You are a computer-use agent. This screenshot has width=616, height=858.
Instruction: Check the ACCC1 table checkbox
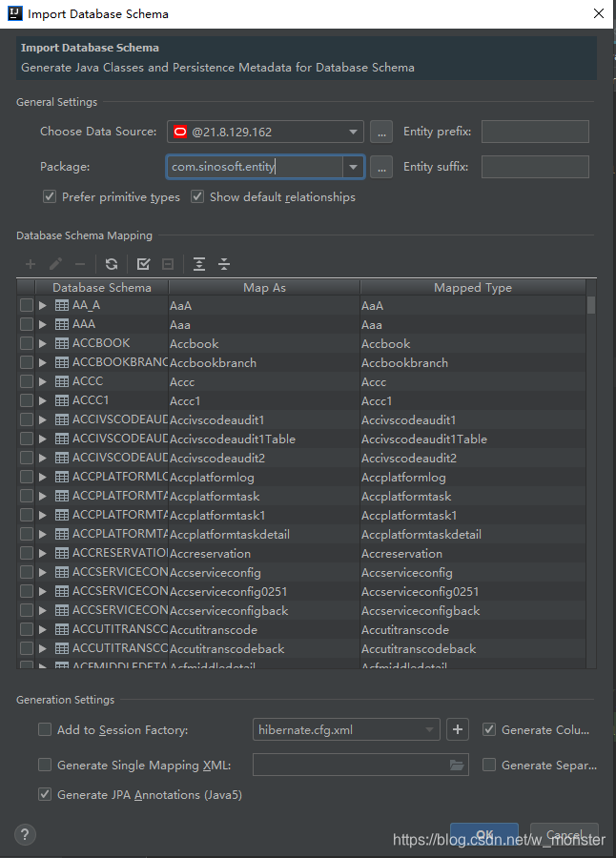pyautogui.click(x=27, y=400)
